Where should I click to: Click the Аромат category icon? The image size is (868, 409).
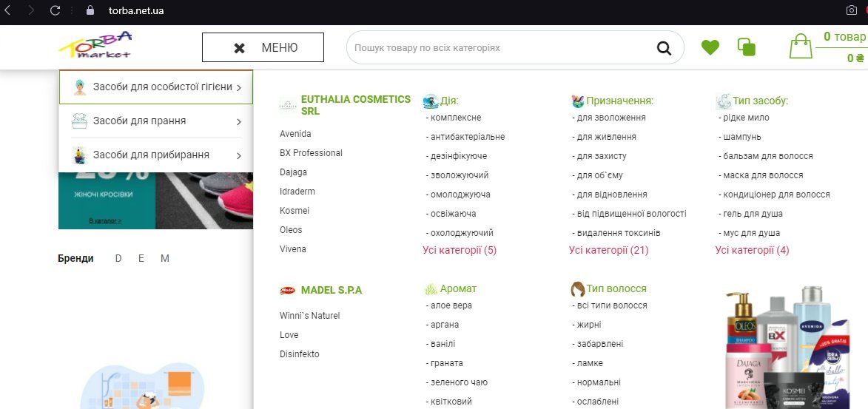(x=431, y=289)
